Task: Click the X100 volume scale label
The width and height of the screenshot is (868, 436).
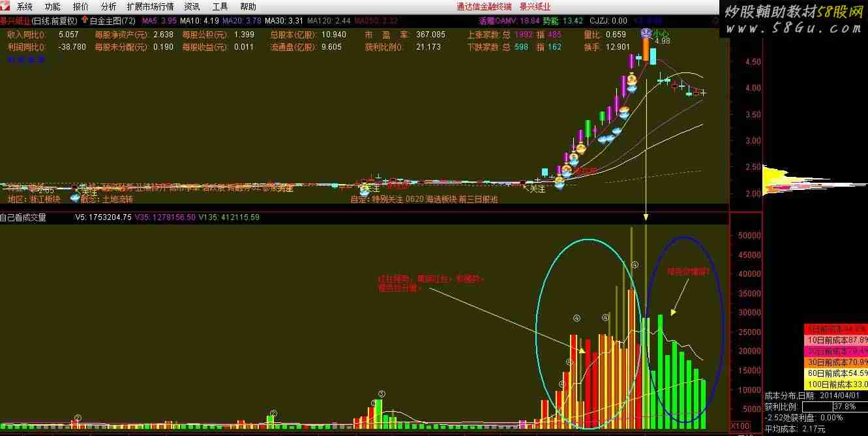Action: point(740,426)
